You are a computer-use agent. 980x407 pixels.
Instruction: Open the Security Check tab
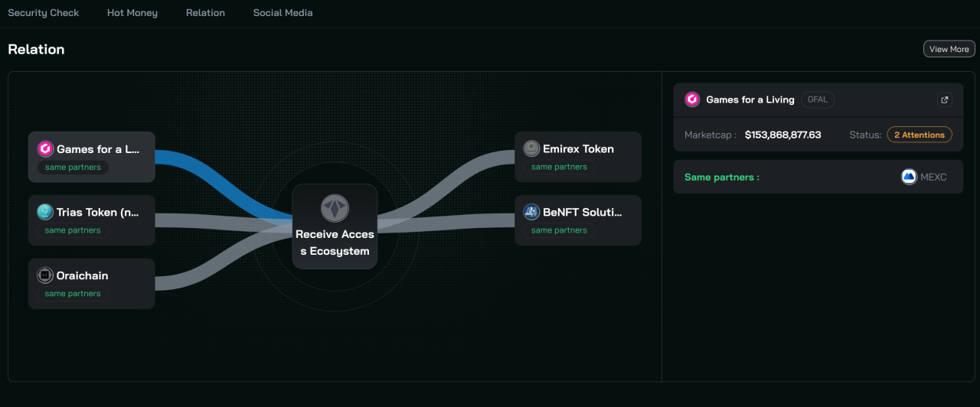click(x=44, y=13)
